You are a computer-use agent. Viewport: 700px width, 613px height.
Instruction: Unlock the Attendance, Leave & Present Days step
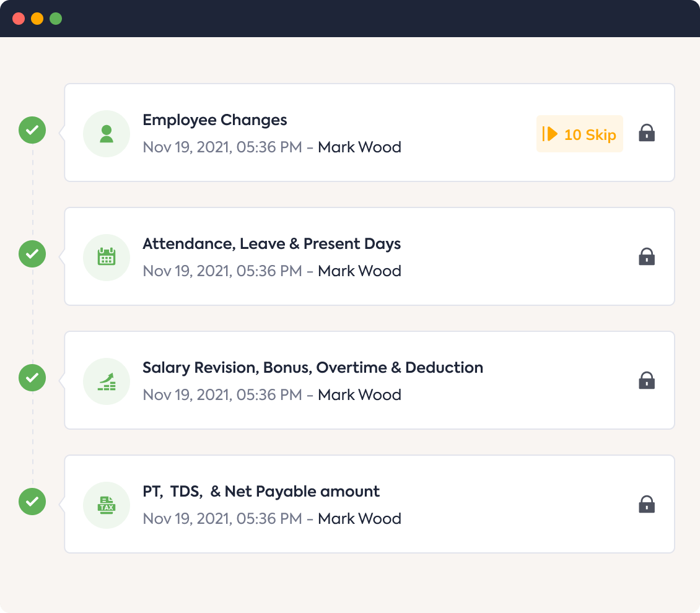(x=646, y=256)
